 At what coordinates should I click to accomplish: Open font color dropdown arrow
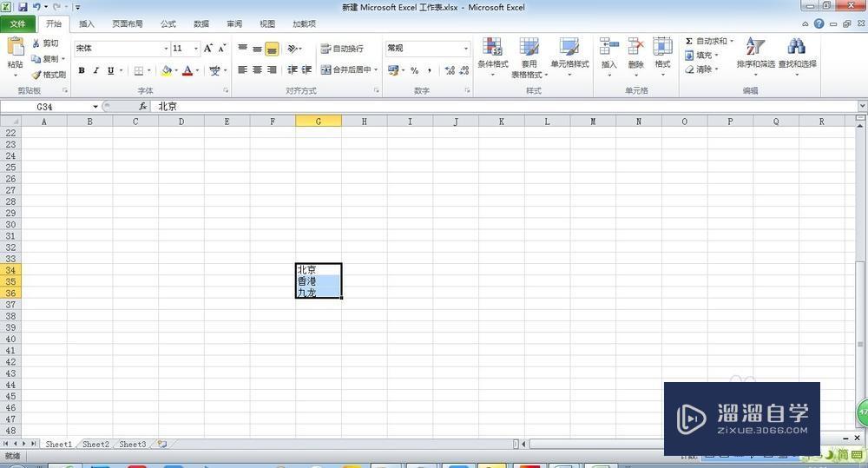pyautogui.click(x=197, y=70)
